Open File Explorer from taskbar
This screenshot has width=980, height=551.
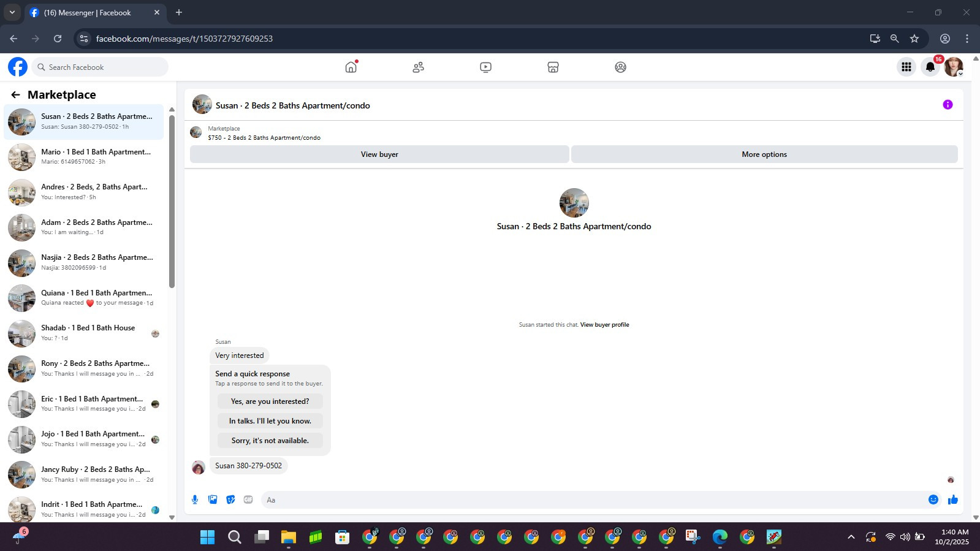(289, 538)
